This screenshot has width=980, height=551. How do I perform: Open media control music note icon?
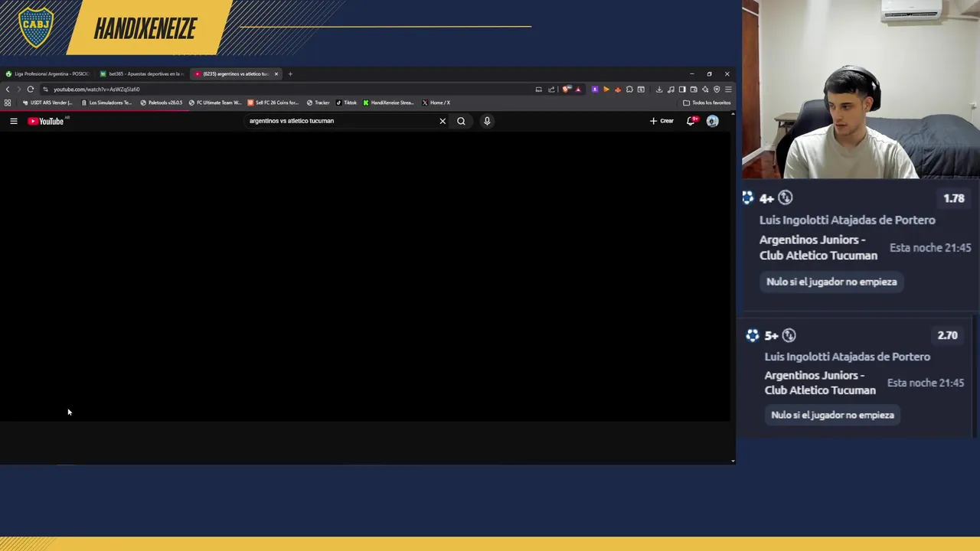pyautogui.click(x=671, y=90)
